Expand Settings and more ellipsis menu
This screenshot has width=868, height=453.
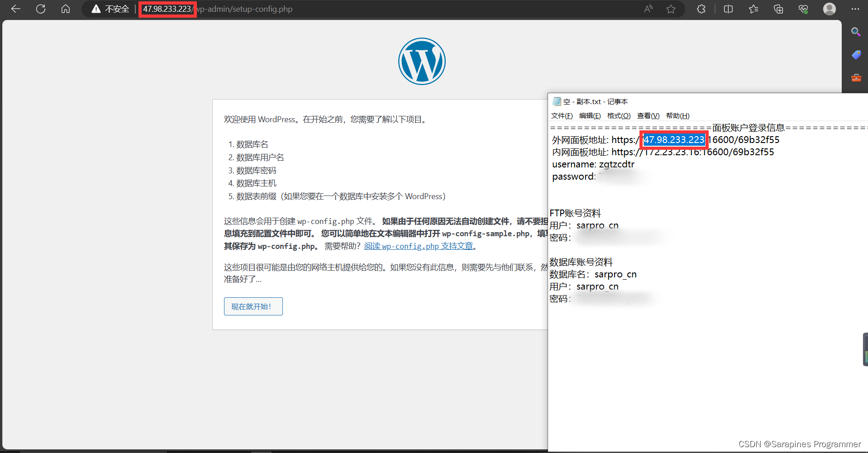pos(855,9)
